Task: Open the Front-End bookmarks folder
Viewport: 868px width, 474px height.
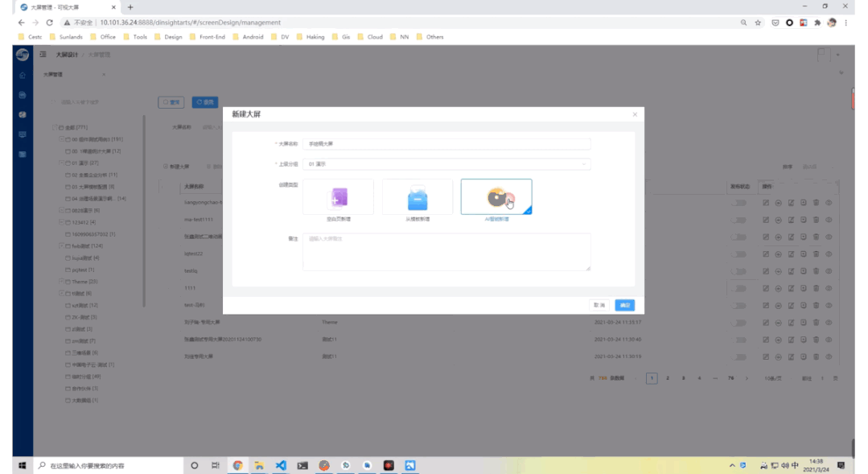Action: (x=207, y=37)
